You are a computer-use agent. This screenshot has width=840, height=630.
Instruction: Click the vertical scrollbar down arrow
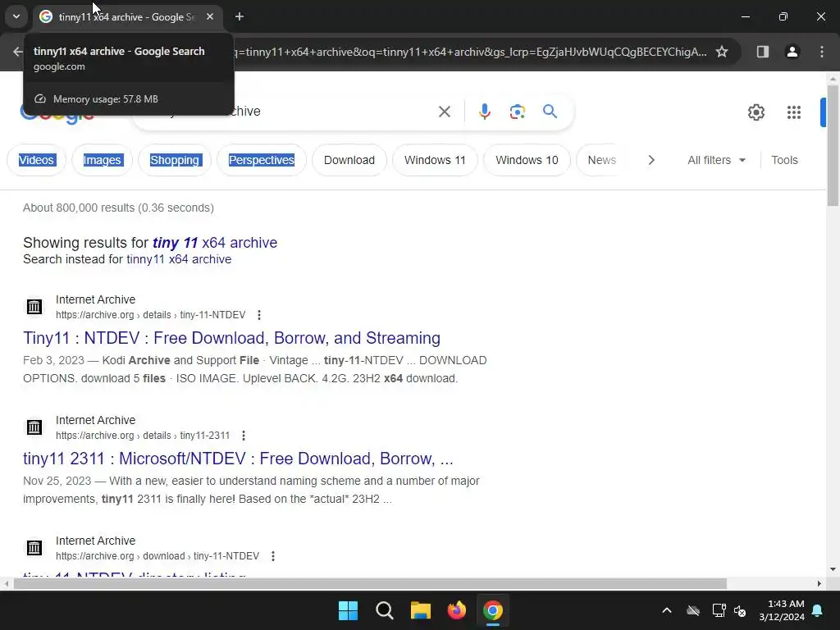(x=833, y=569)
